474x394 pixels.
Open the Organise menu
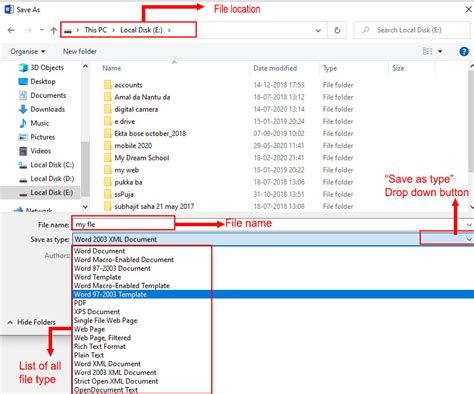(x=28, y=51)
